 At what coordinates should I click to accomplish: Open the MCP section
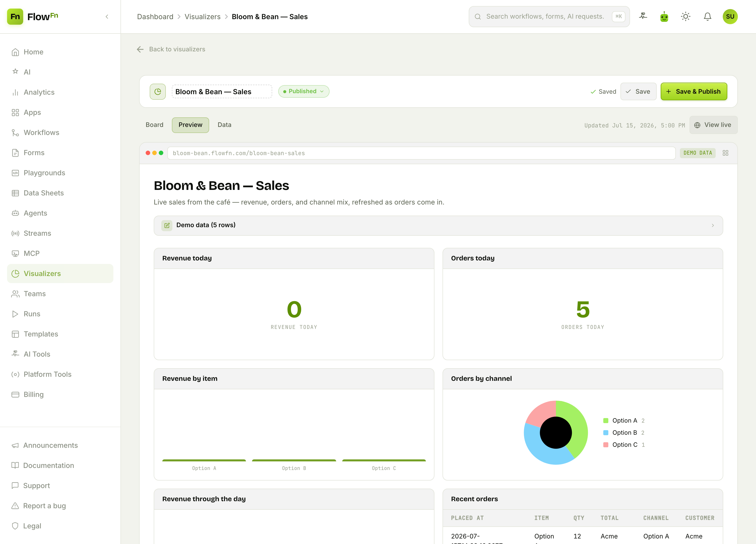60,254
